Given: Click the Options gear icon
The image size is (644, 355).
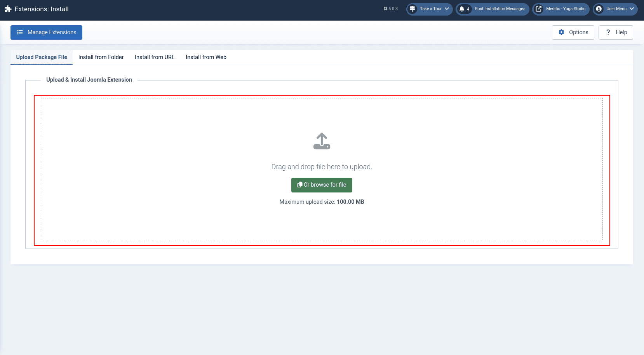Looking at the screenshot, I should (x=561, y=32).
